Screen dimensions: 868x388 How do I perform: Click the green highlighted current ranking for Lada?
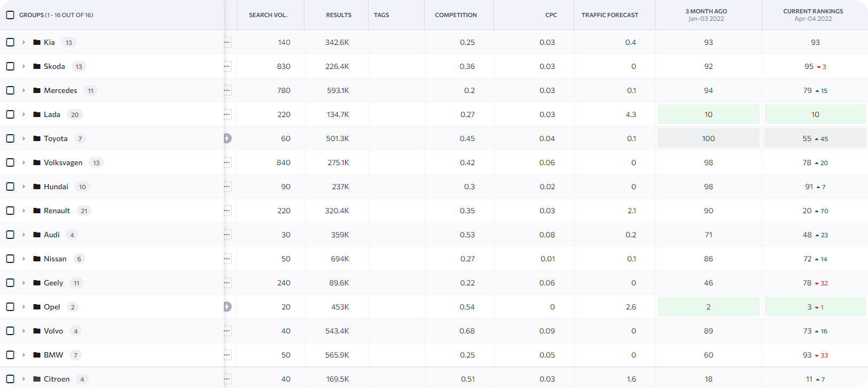coord(815,114)
